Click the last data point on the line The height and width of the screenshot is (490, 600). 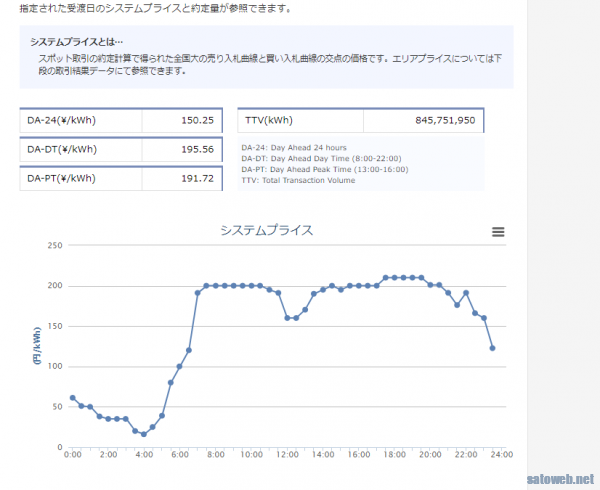493,348
